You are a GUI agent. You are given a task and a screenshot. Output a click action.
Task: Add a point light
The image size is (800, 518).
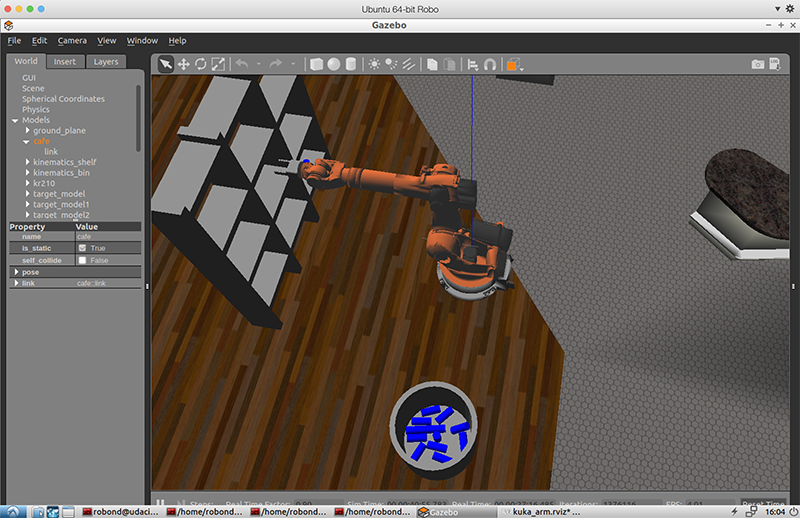pos(374,64)
